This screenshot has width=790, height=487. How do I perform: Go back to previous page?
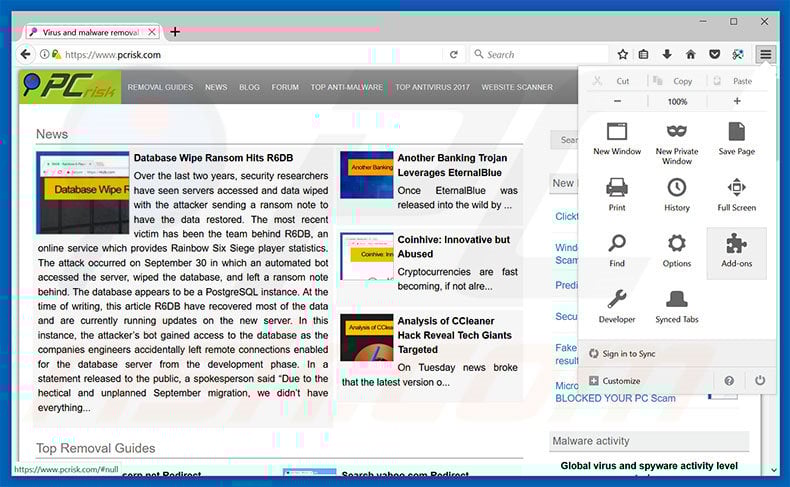26,54
